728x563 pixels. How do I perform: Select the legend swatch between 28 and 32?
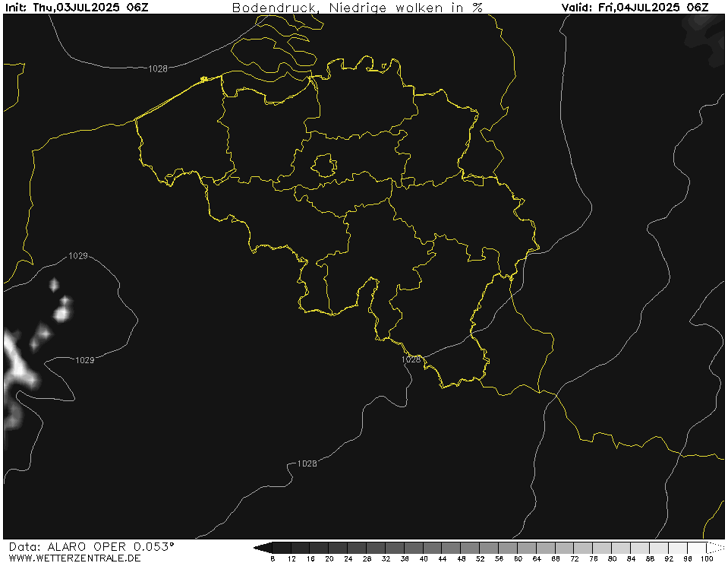(376, 548)
